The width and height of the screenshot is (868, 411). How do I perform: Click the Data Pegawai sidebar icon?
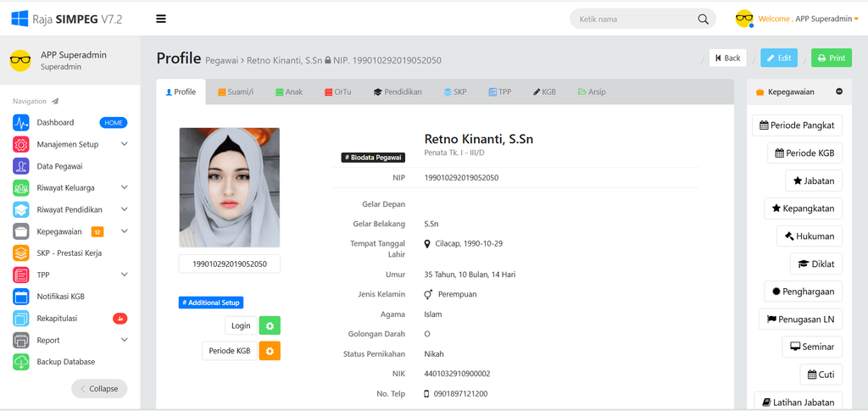pyautogui.click(x=21, y=166)
